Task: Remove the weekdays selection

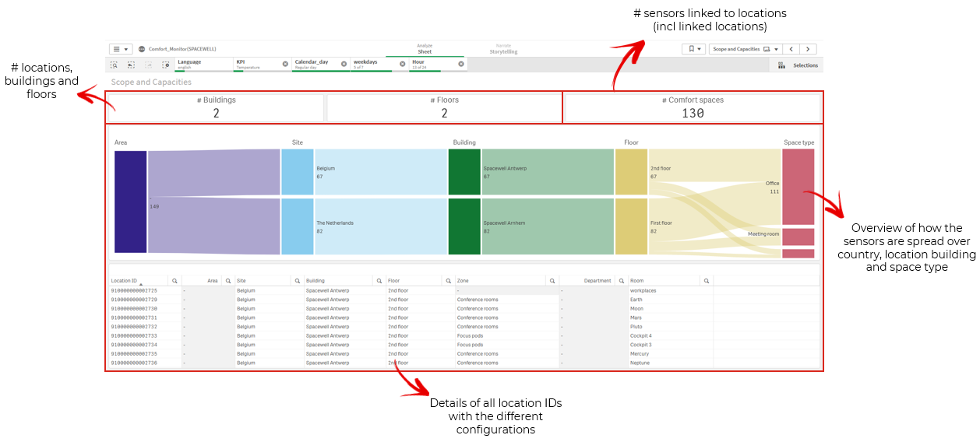Action: 403,64
